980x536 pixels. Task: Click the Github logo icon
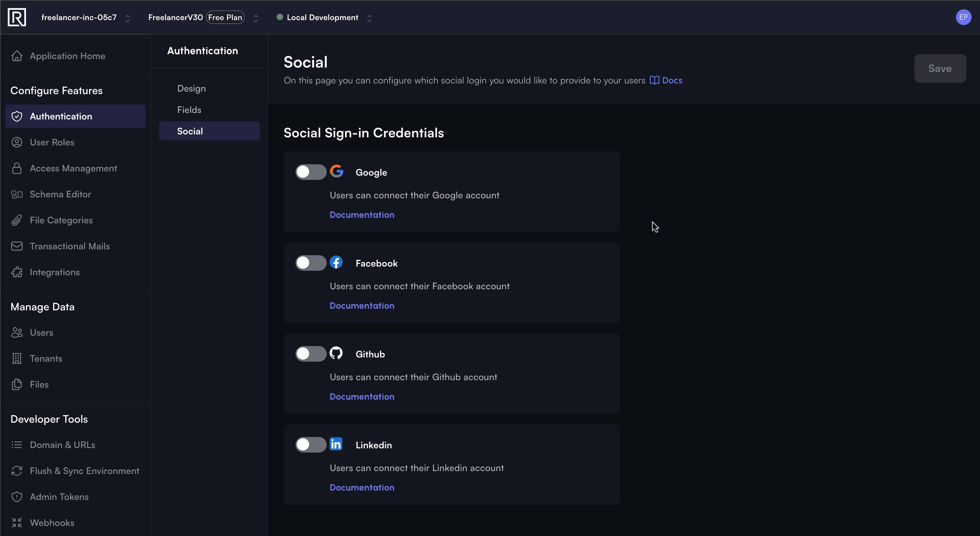[336, 353]
